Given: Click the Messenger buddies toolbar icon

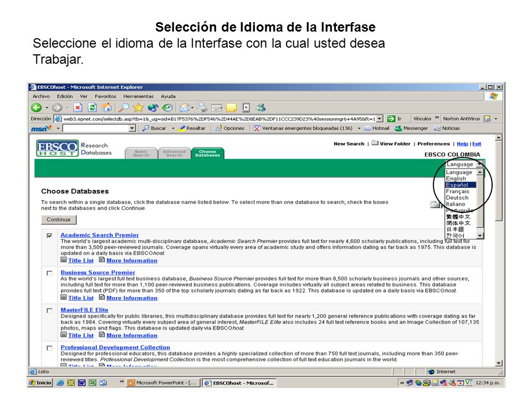Looking at the screenshot, I should point(260,108).
